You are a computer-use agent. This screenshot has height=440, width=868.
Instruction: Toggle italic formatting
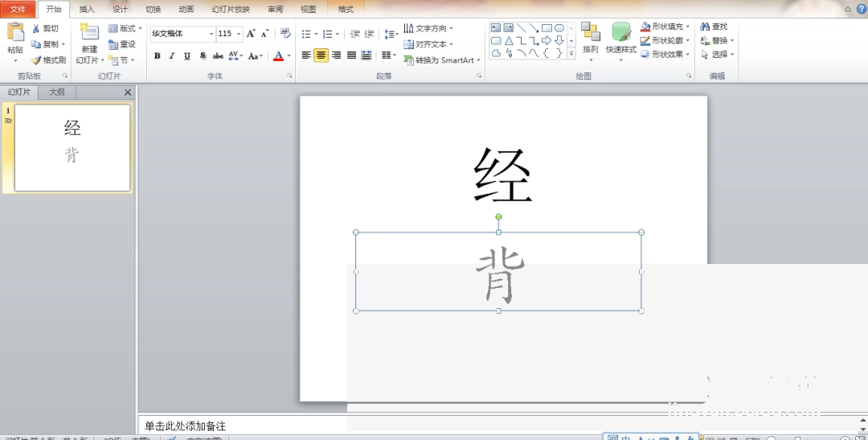coord(172,56)
